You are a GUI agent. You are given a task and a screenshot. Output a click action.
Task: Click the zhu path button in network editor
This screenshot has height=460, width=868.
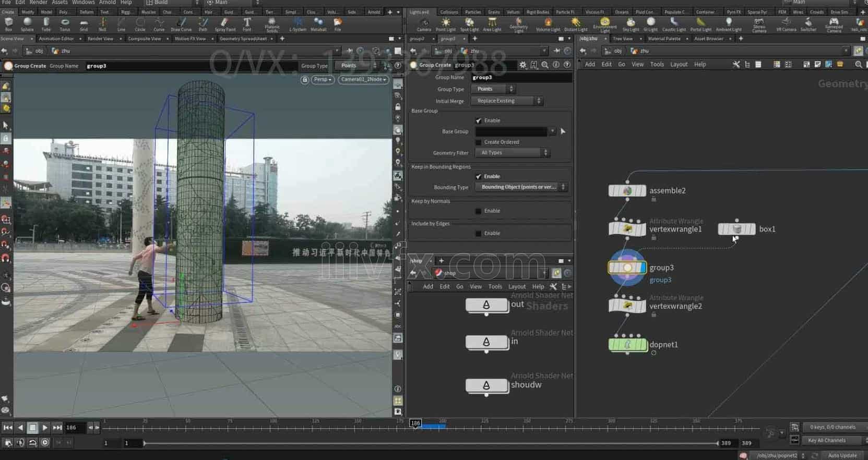640,51
